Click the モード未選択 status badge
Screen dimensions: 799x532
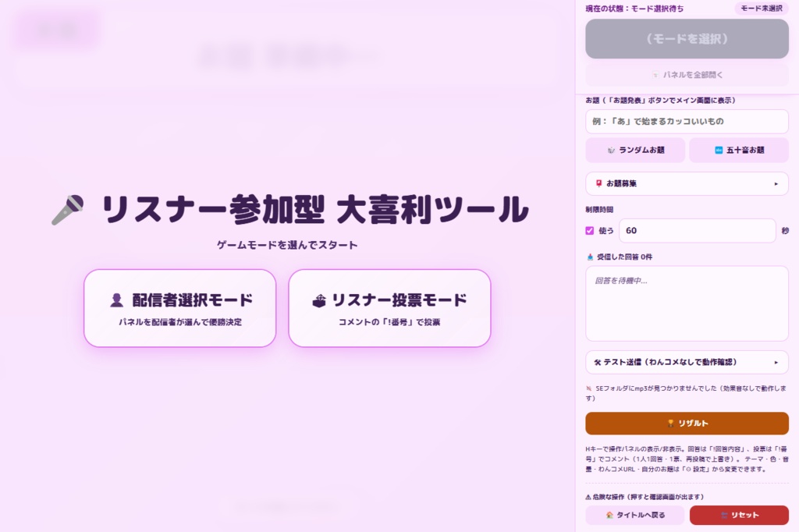click(x=762, y=8)
